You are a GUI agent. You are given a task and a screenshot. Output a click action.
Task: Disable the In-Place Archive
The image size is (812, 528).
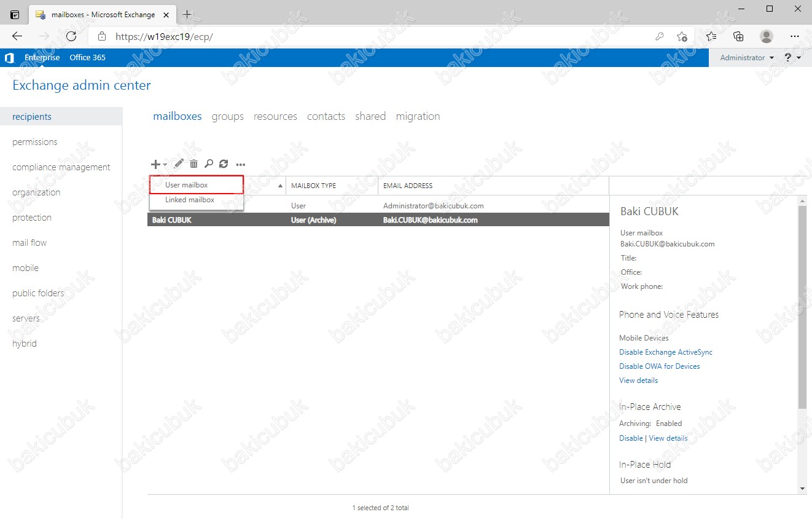[x=631, y=438]
